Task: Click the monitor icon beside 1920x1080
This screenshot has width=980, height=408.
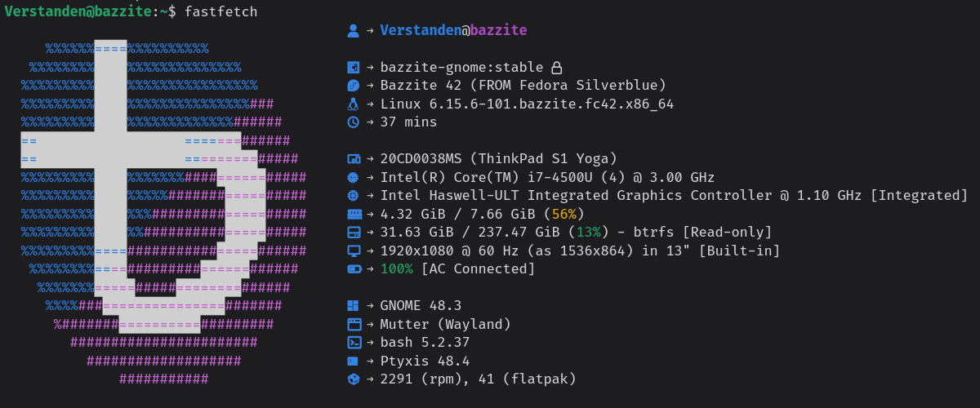Action: (353, 251)
